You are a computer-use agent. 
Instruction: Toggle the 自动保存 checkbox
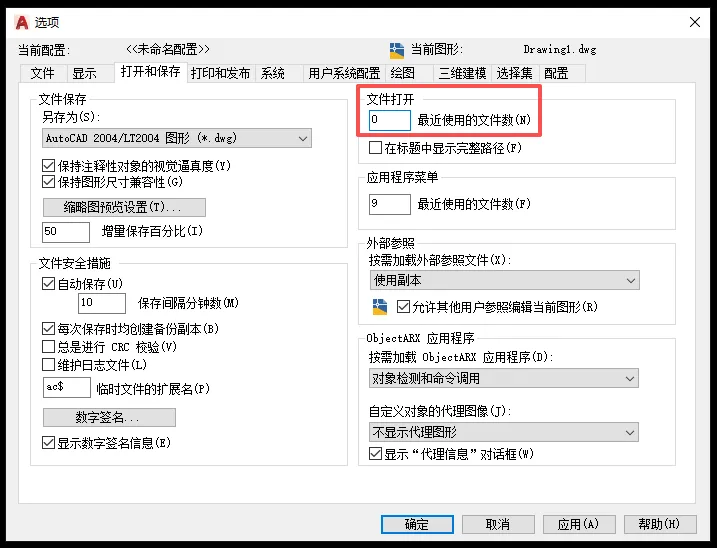48,284
